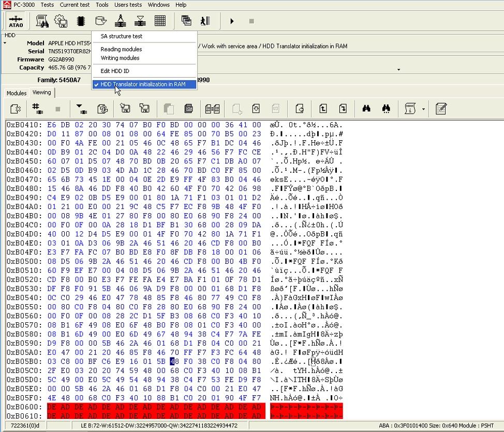Switch to the Viewing tab
504x432 pixels.
[x=42, y=93]
